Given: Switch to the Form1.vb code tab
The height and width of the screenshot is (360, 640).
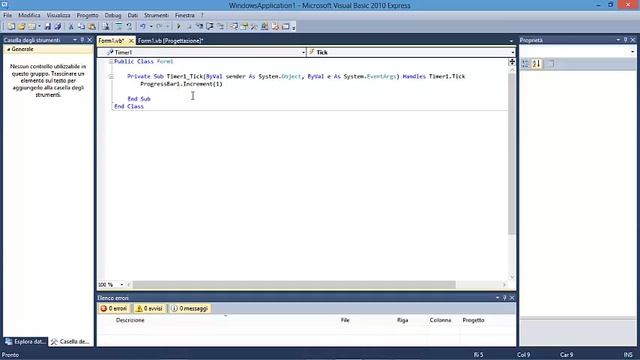Looking at the screenshot, I should tap(111, 40).
